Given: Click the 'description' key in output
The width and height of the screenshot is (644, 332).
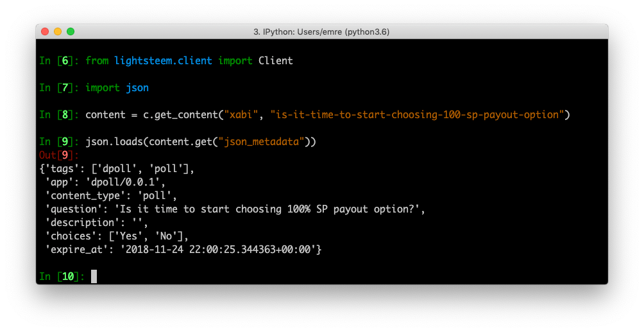Looking at the screenshot, I should coord(76,223).
